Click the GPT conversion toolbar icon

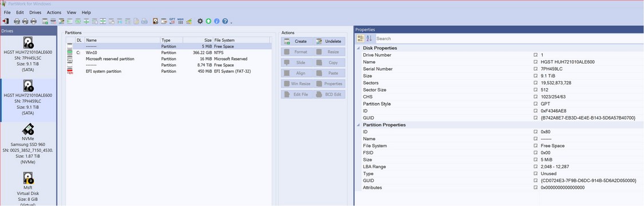172,21
